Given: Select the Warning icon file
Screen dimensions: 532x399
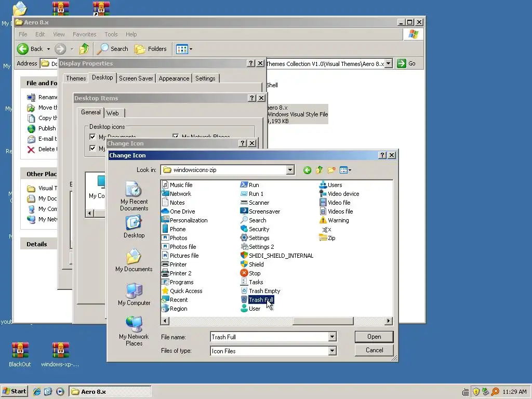Looking at the screenshot, I should click(334, 220).
